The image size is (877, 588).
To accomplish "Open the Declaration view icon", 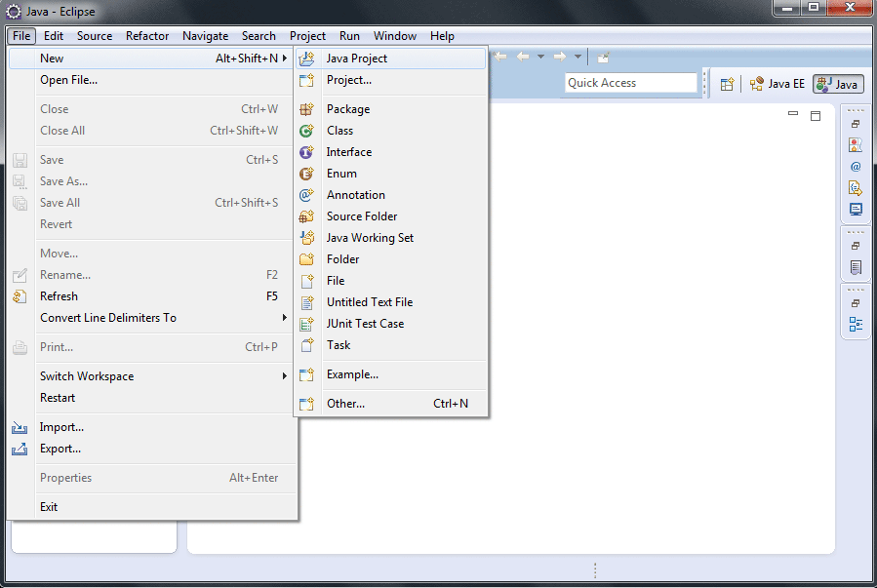I will 855,187.
